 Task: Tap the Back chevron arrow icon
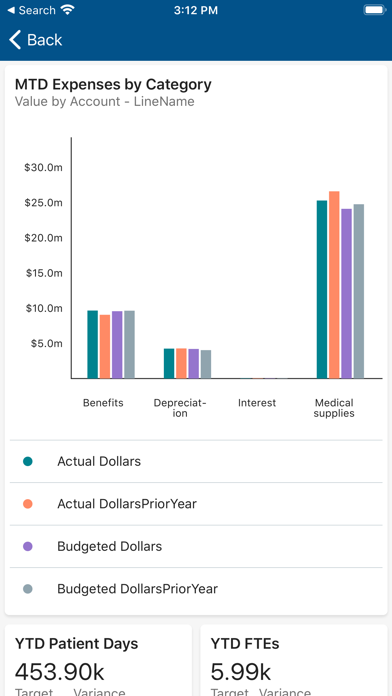(x=15, y=40)
